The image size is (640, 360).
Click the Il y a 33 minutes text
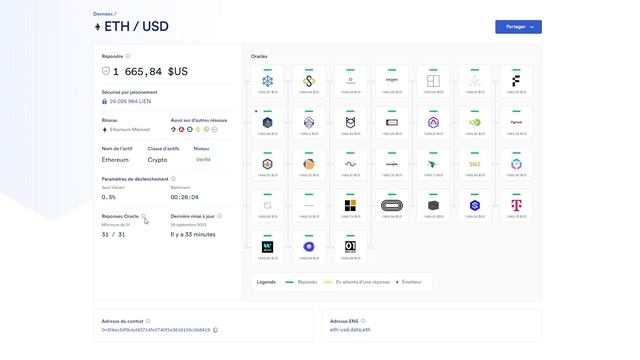point(193,235)
